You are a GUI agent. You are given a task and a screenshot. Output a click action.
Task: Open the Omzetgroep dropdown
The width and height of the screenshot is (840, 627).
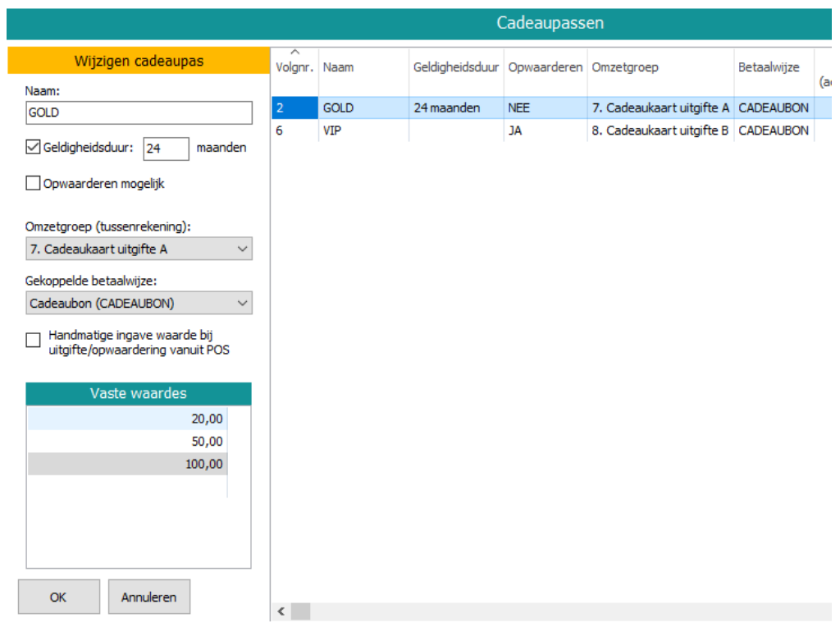[x=139, y=249]
